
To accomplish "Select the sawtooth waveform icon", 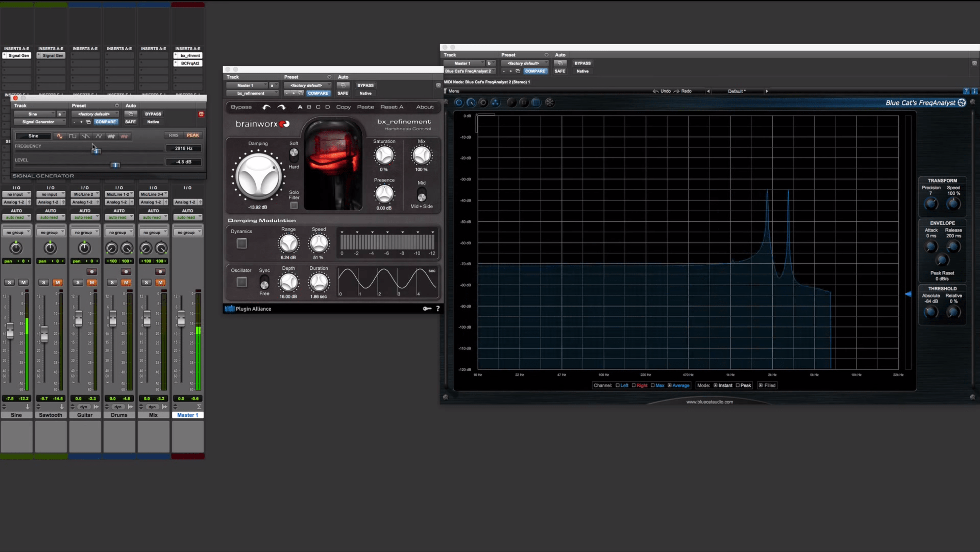I will tap(86, 136).
